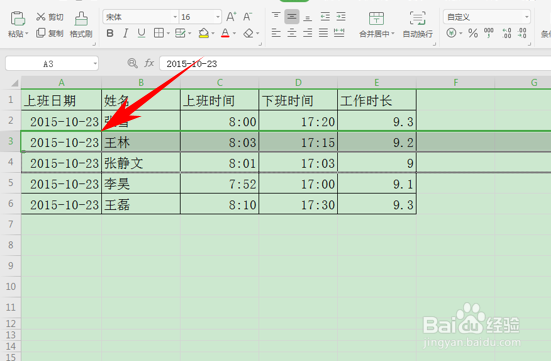The width and height of the screenshot is (551, 362).
Task: Click the cell 上班日期
Action: tap(61, 100)
